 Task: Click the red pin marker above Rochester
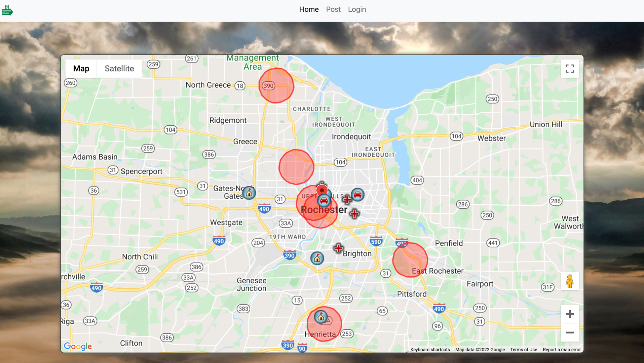click(321, 190)
